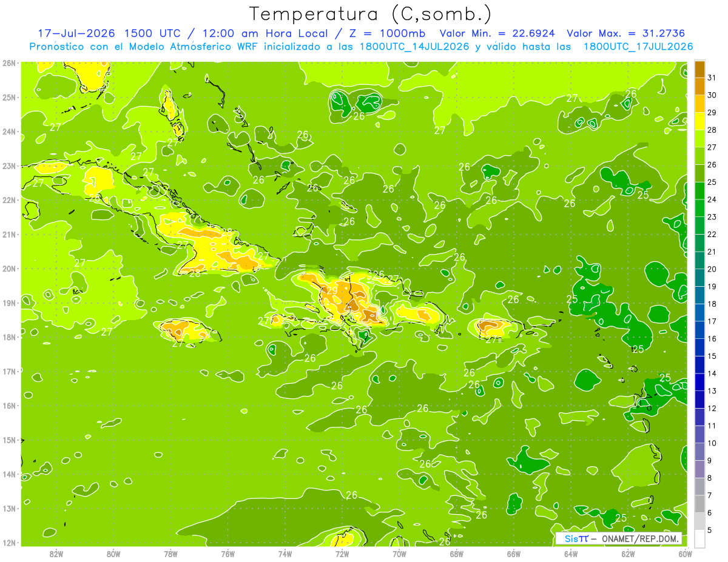Click the '82W' longitude axis label
This screenshot has width=728, height=562.
pyautogui.click(x=56, y=554)
